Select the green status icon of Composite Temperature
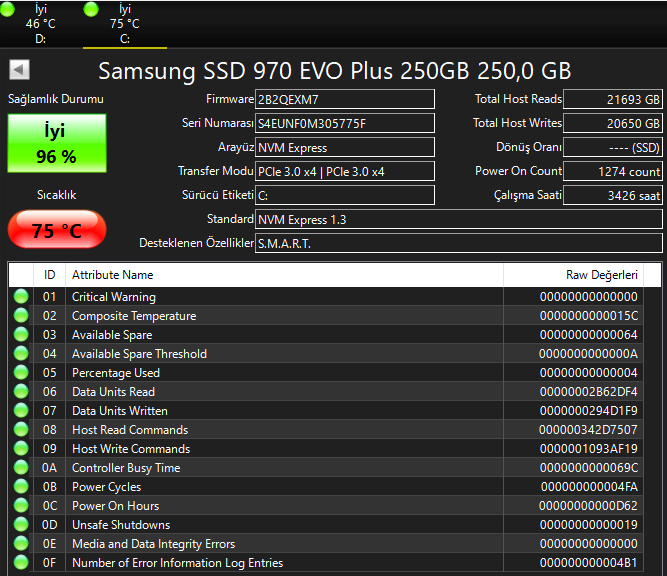The image size is (667, 576). coord(21,315)
